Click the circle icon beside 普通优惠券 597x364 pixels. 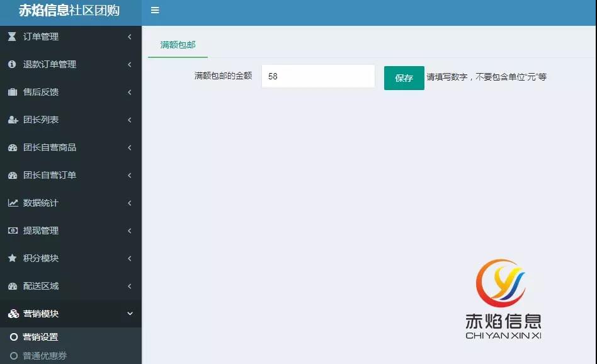tap(14, 356)
